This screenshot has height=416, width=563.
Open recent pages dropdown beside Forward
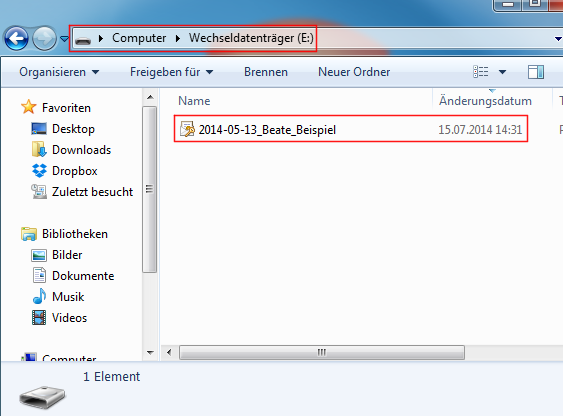(64, 38)
